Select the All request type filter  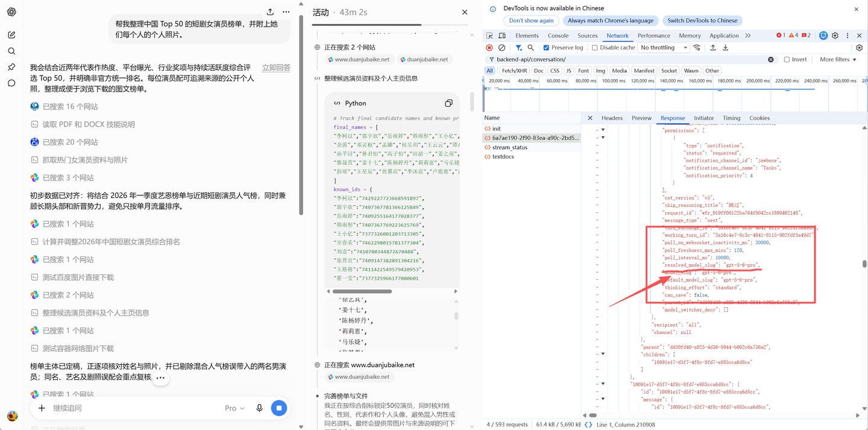pos(489,71)
